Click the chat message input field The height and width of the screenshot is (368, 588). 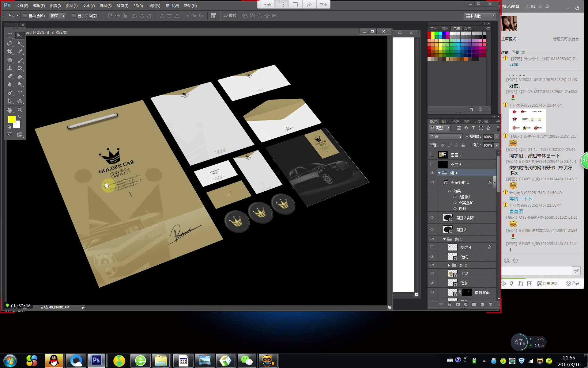tap(536, 271)
